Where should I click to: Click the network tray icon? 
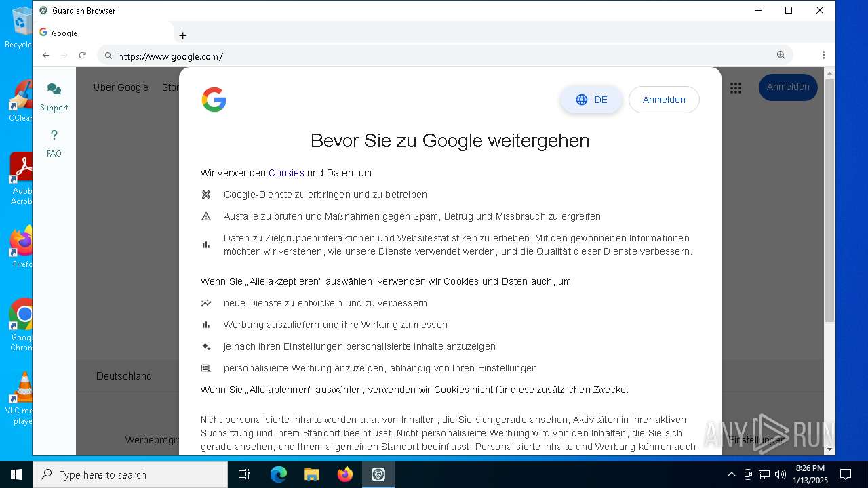[x=764, y=474]
